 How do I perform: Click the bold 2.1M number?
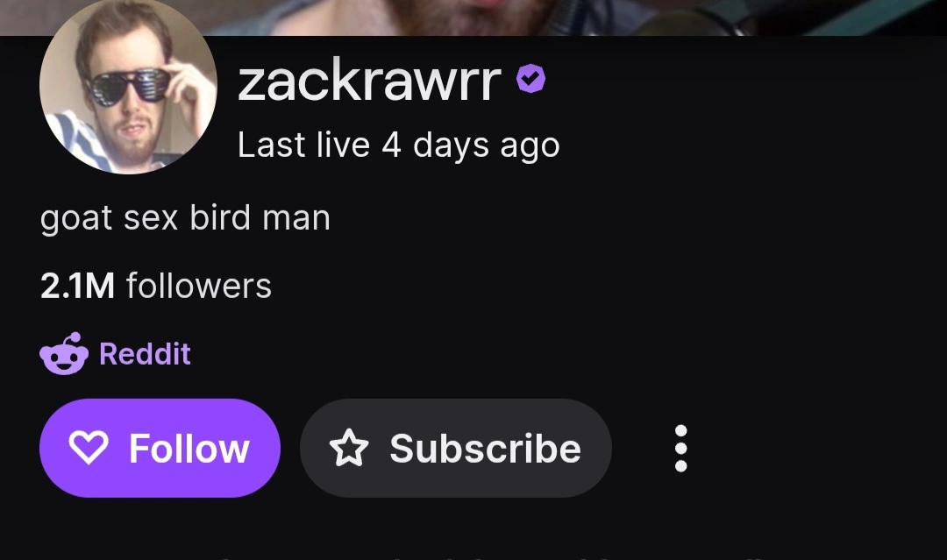pyautogui.click(x=77, y=286)
